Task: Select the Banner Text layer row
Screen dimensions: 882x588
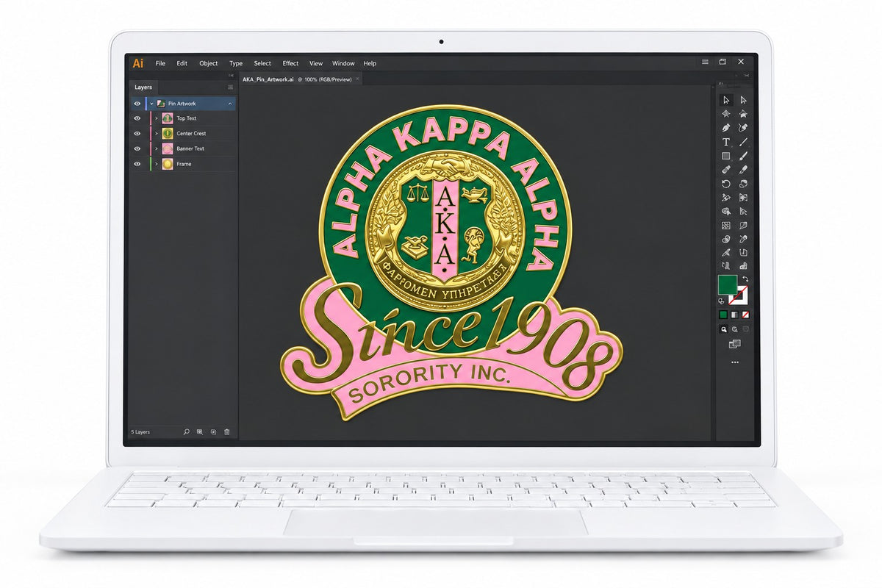Action: click(184, 148)
